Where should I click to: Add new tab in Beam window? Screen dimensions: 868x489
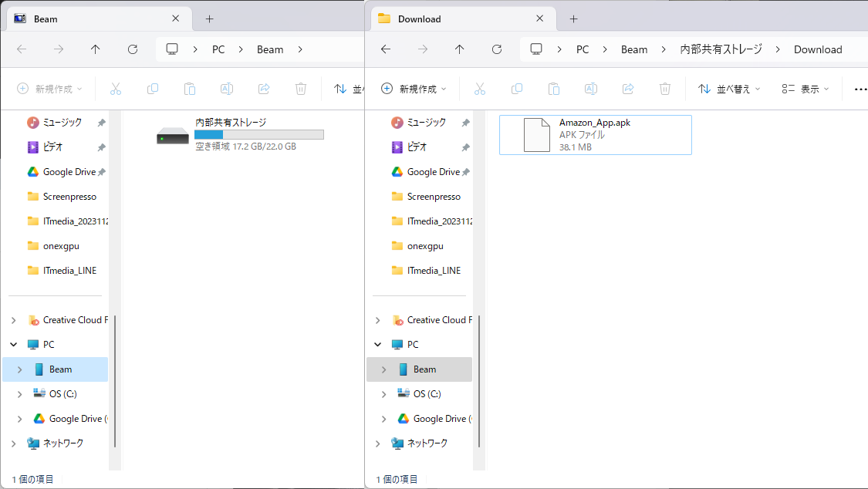pyautogui.click(x=209, y=19)
